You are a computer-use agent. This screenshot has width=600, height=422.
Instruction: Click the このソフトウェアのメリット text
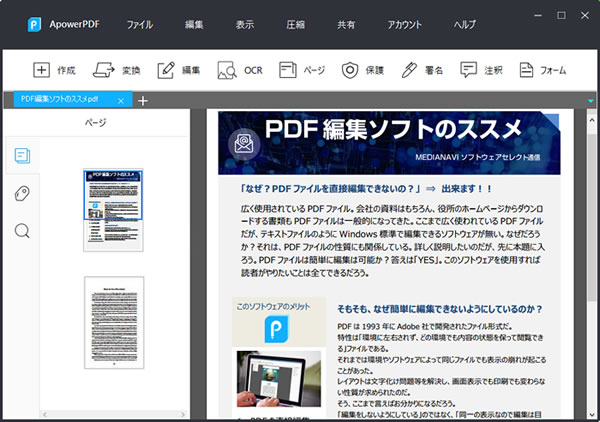click(273, 306)
